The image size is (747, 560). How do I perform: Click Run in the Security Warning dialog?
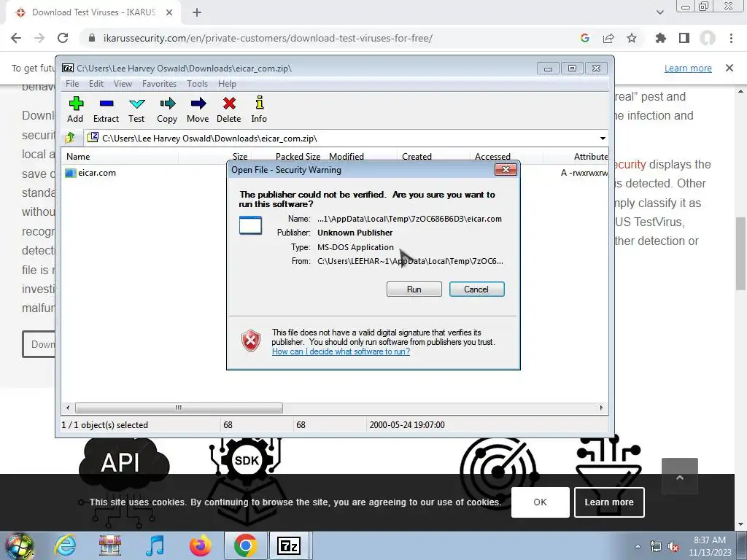(x=414, y=289)
